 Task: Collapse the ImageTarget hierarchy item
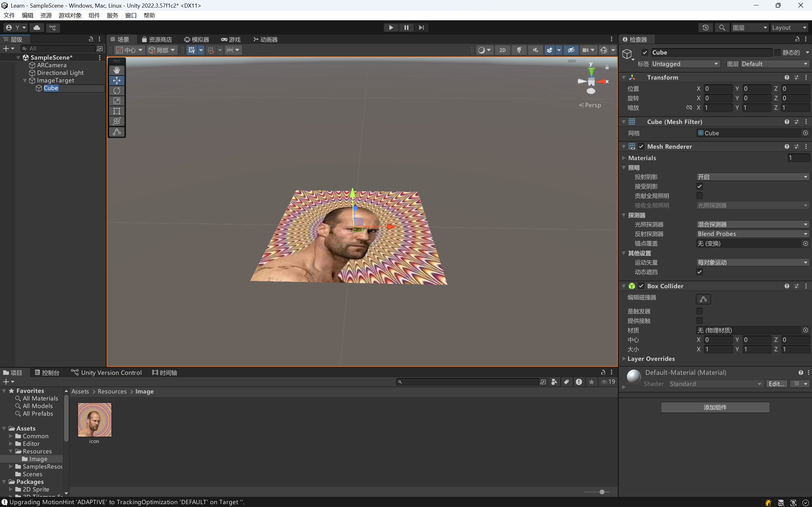[25, 81]
